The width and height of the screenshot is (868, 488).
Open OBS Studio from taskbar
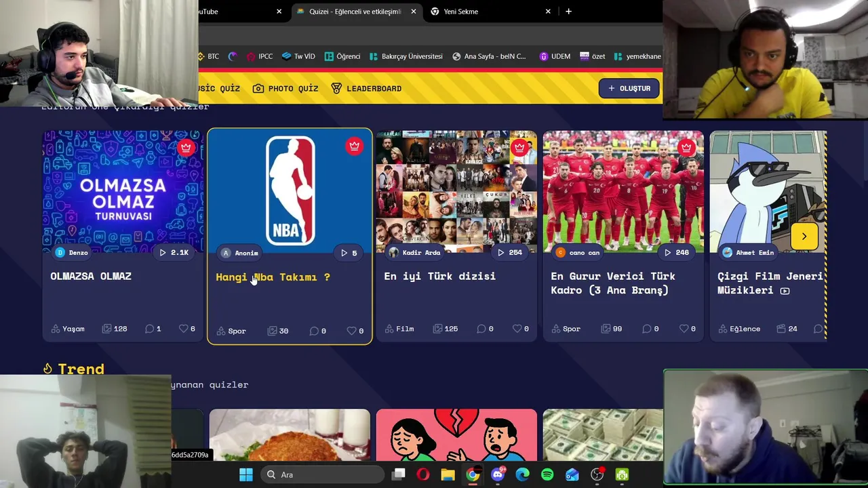597,474
